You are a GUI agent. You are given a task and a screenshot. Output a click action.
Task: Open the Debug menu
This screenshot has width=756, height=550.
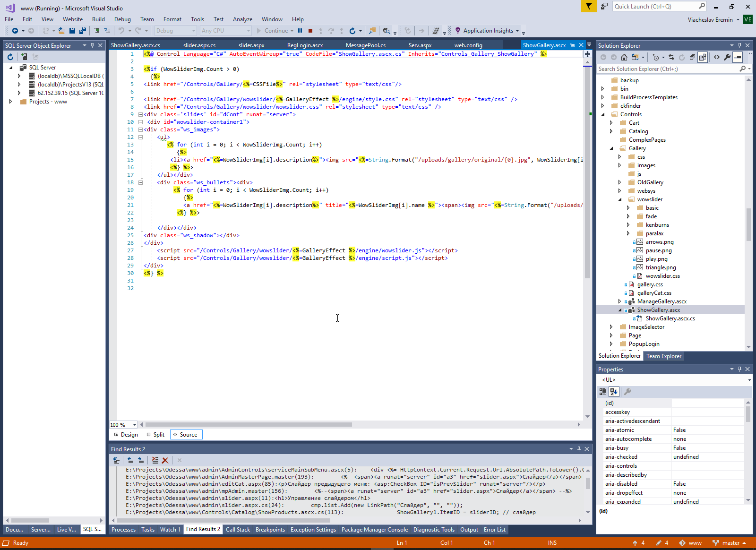[122, 19]
